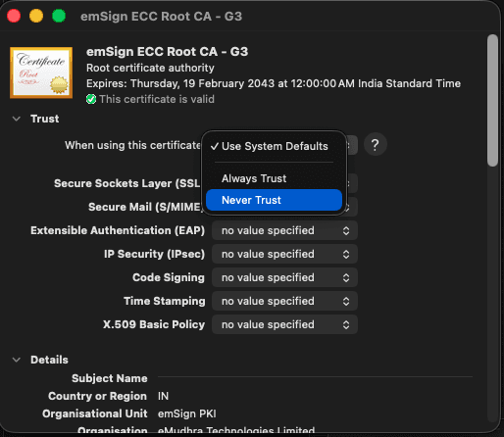
Task: Open Time Stamping trust dropdown
Action: [x=284, y=301]
